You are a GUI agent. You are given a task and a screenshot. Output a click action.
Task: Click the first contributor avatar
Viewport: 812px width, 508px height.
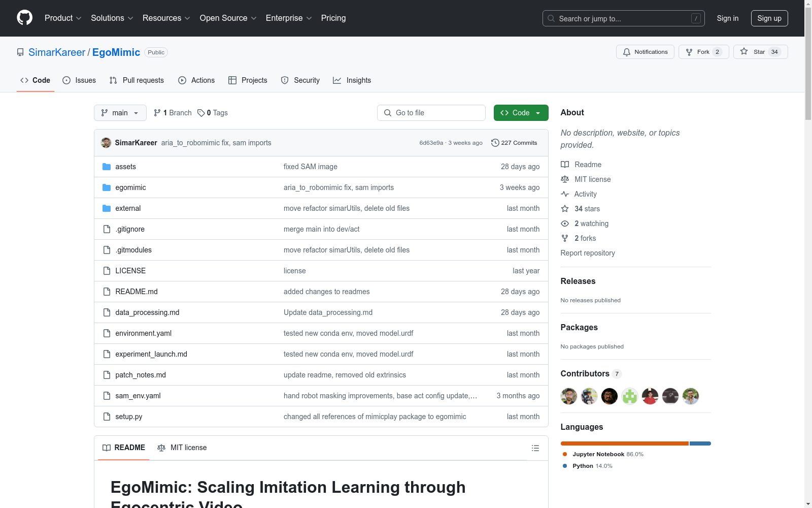tap(569, 396)
